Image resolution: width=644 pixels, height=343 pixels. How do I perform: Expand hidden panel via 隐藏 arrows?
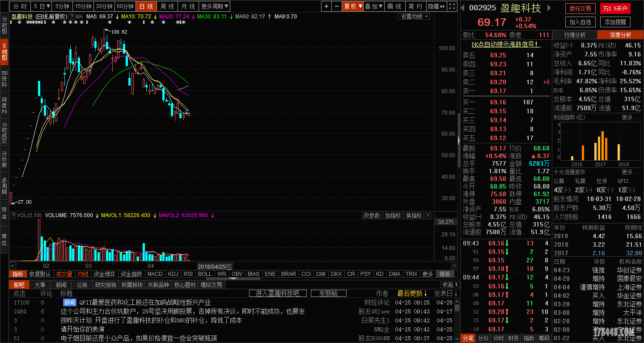[x=436, y=6]
